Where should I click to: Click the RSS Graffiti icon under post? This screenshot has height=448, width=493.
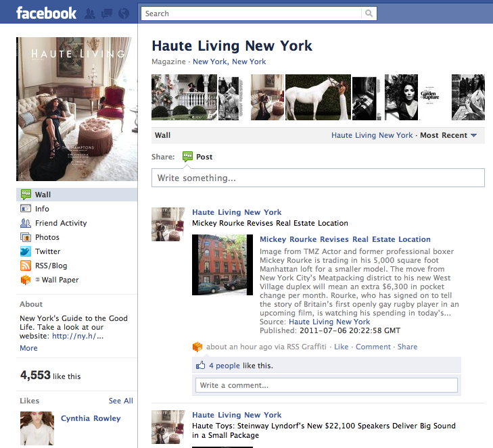pos(197,347)
